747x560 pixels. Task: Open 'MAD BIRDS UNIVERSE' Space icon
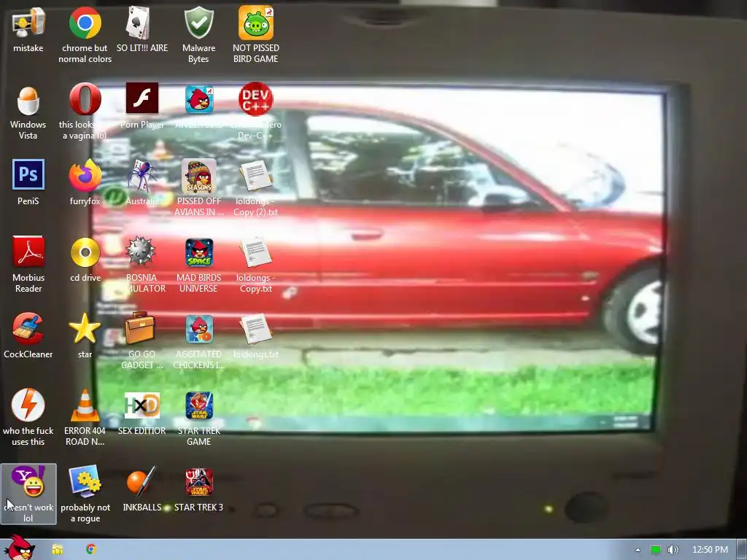click(199, 252)
